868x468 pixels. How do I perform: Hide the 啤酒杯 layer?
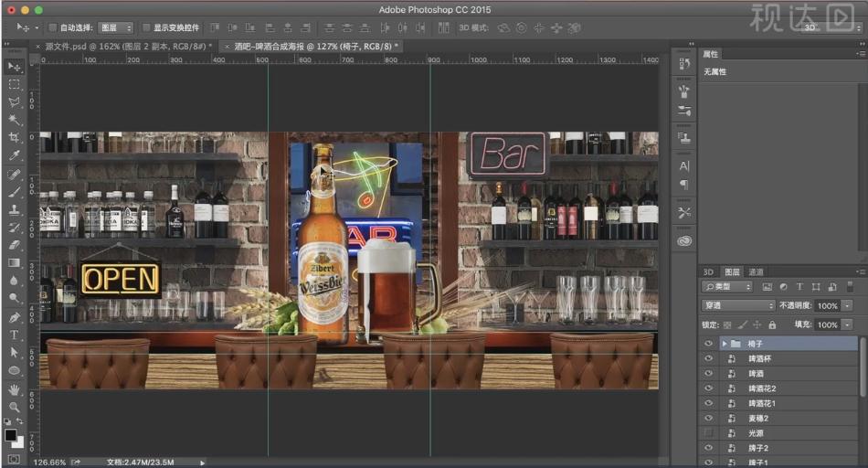(x=708, y=358)
